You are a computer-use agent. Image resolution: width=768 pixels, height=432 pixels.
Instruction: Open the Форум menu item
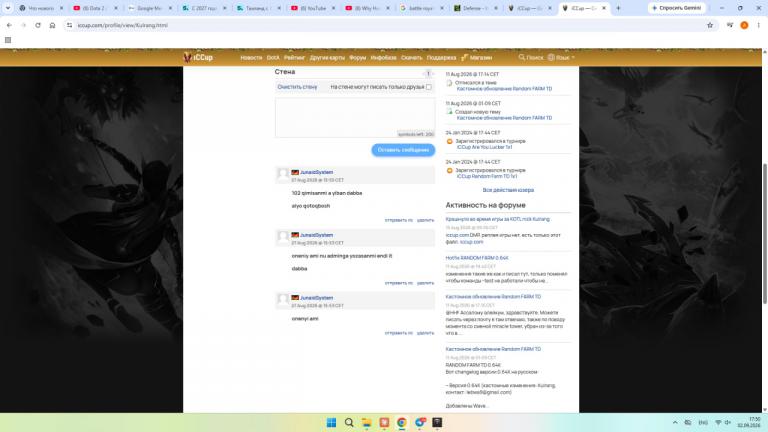click(358, 57)
